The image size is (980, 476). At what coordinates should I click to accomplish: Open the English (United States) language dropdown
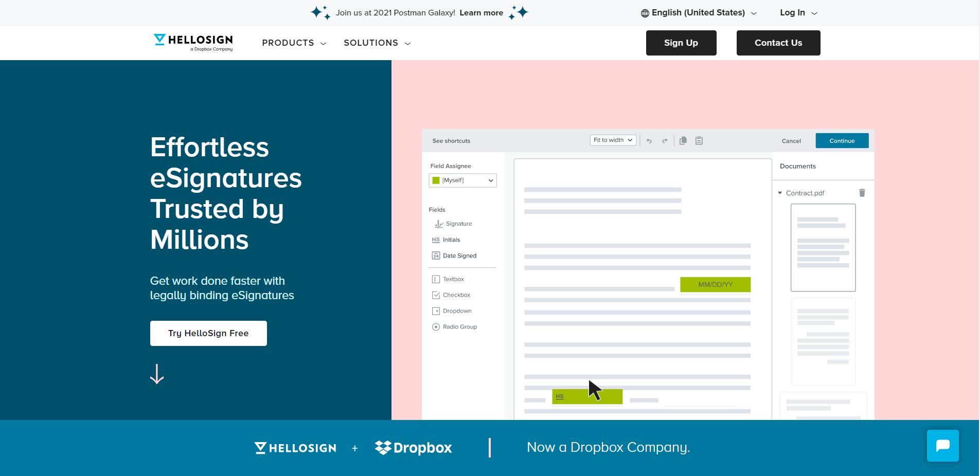pos(699,13)
